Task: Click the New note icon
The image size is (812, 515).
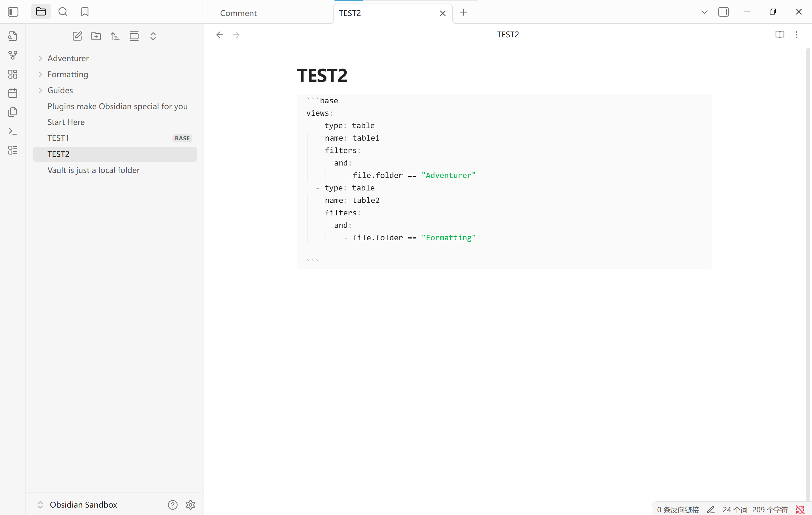Action: click(x=77, y=36)
